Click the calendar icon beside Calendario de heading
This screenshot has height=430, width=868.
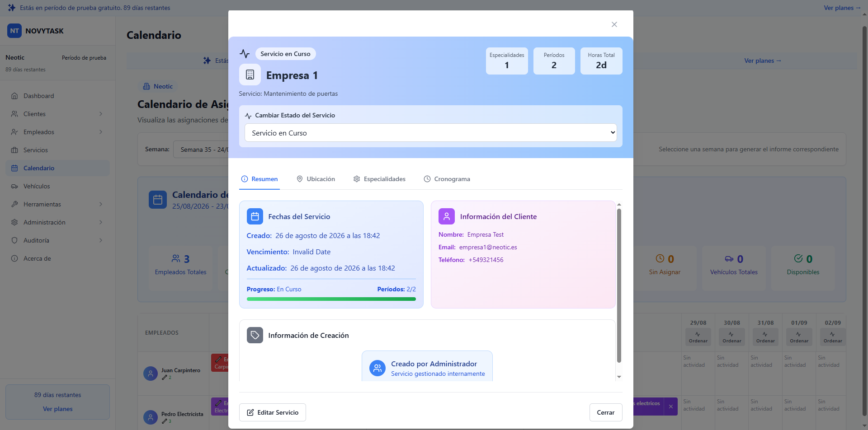[x=158, y=200]
